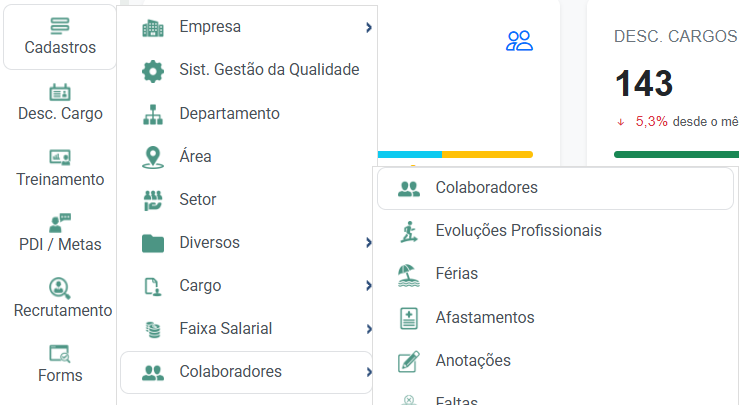Expand the Empresa submenu arrow

(x=369, y=28)
